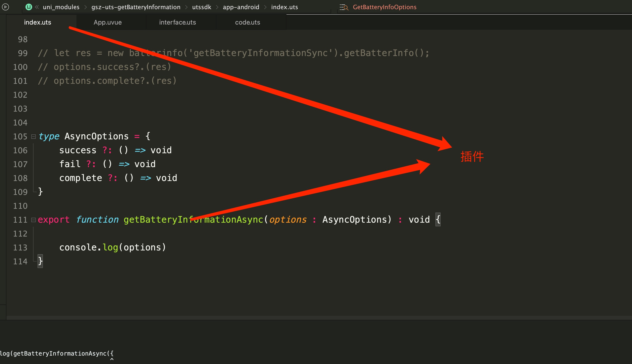Click utssdk breadcrumb segment
632x364 pixels.
(201, 7)
